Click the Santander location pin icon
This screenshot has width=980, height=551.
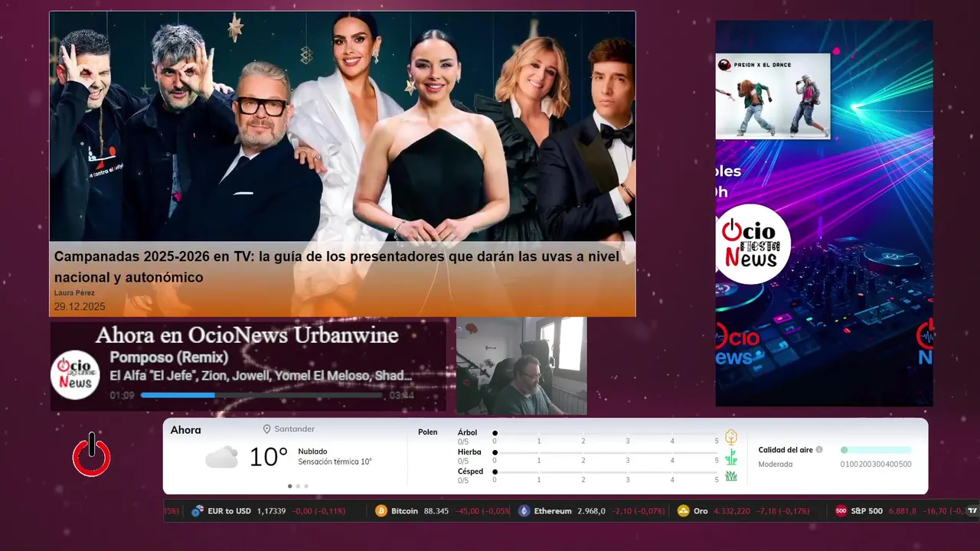tap(267, 429)
